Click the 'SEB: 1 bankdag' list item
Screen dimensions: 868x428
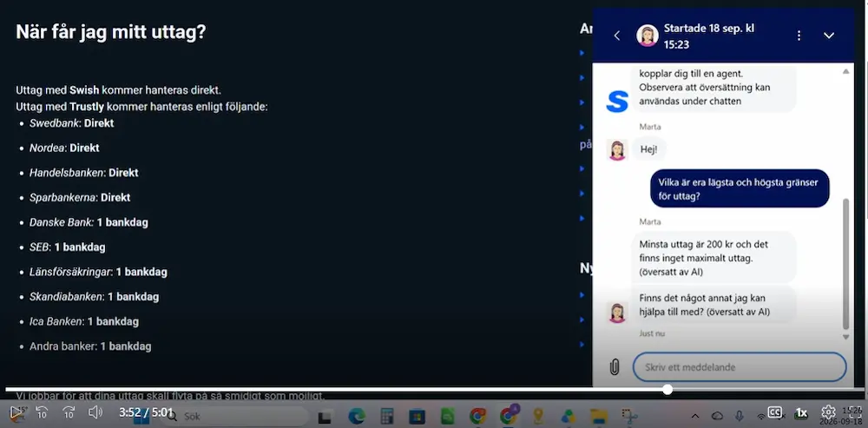pyautogui.click(x=68, y=247)
